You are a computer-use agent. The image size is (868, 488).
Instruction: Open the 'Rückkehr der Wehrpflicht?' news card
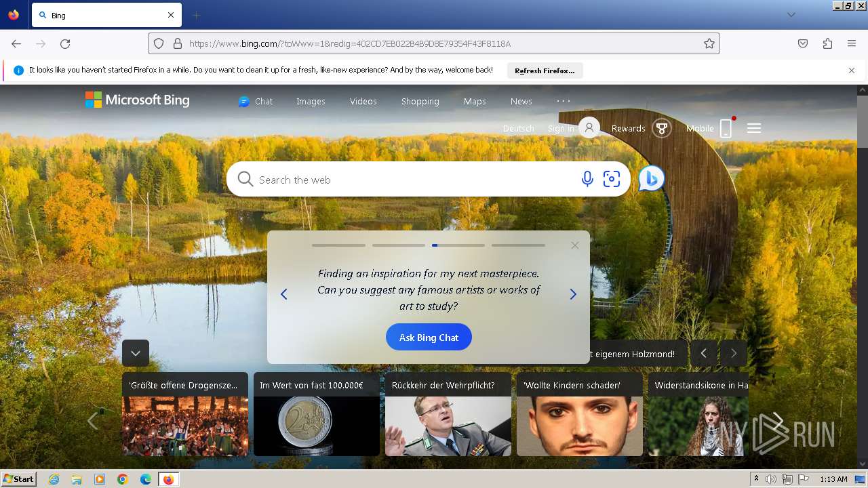coord(448,413)
